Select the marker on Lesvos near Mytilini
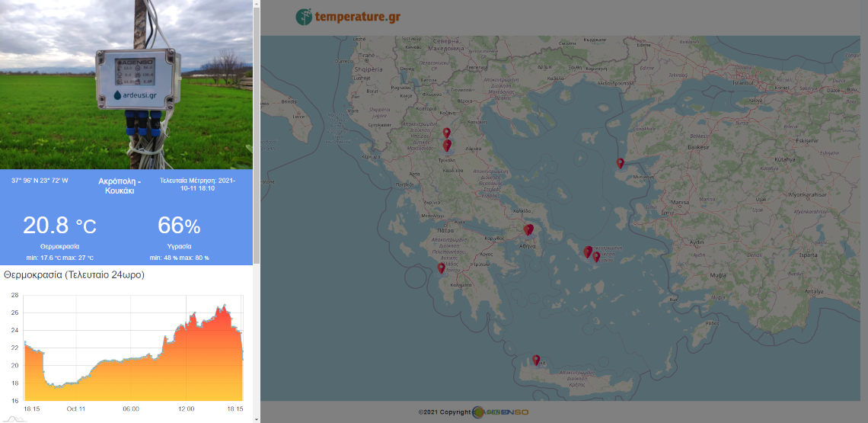868x423 pixels. (621, 162)
